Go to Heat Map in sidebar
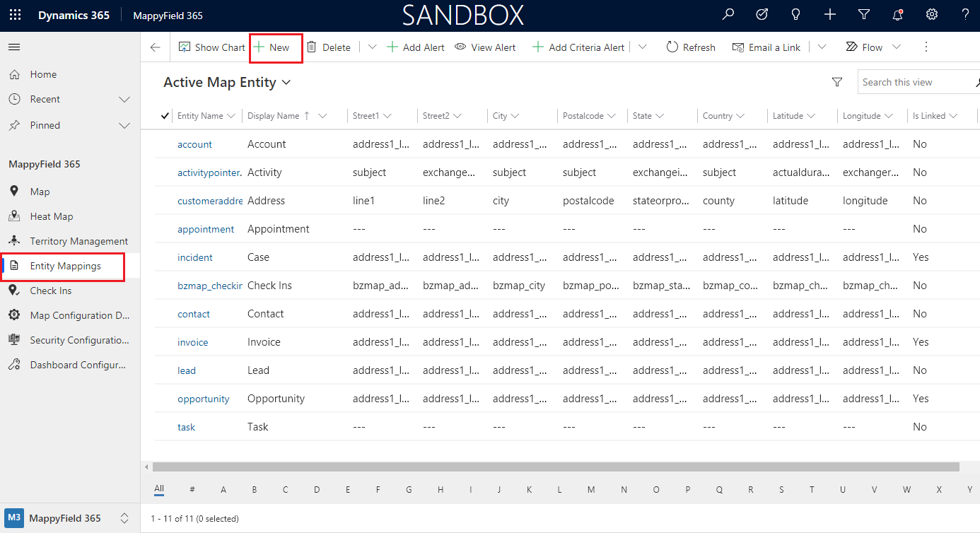 (51, 216)
